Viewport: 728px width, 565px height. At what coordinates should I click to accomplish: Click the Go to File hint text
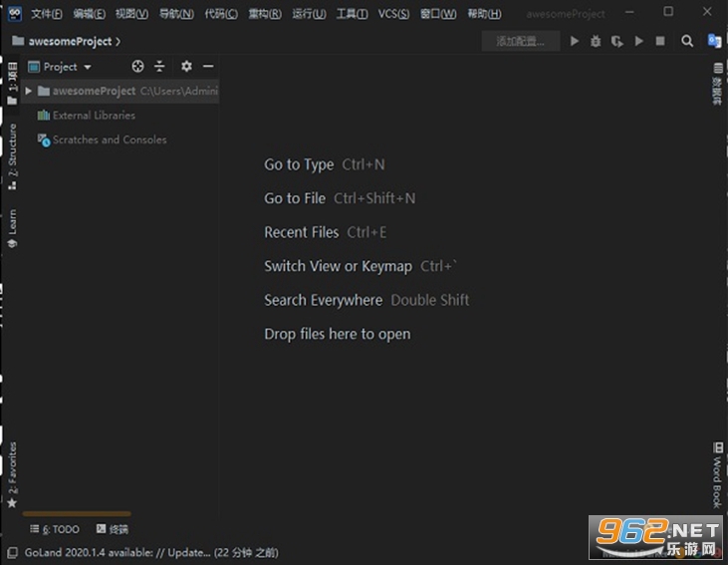point(295,198)
